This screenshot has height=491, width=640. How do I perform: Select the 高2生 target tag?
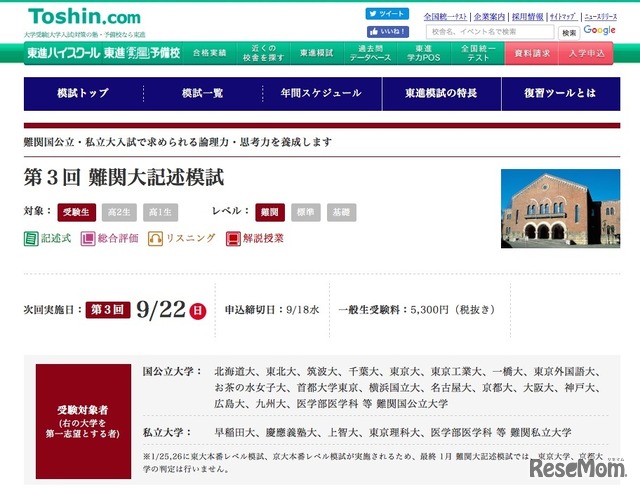click(119, 212)
